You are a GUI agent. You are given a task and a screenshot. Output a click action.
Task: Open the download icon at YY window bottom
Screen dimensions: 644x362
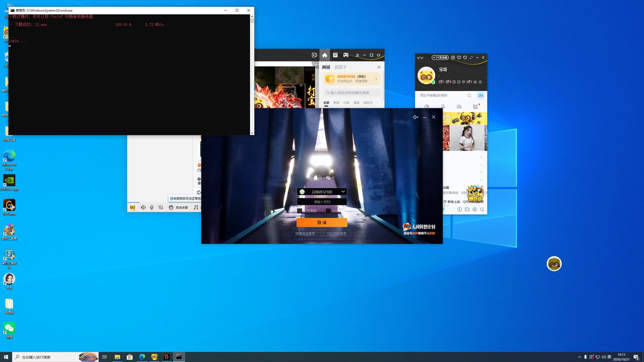click(459, 209)
